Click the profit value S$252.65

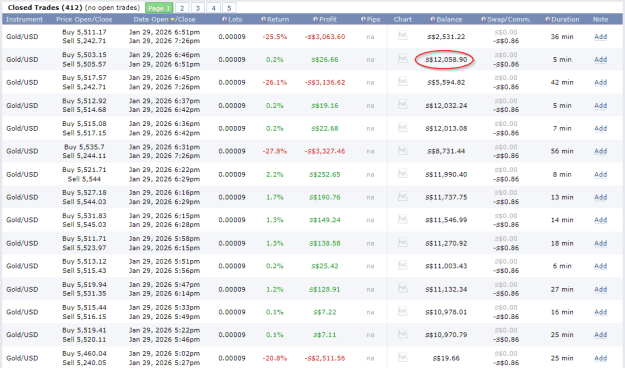325,174
